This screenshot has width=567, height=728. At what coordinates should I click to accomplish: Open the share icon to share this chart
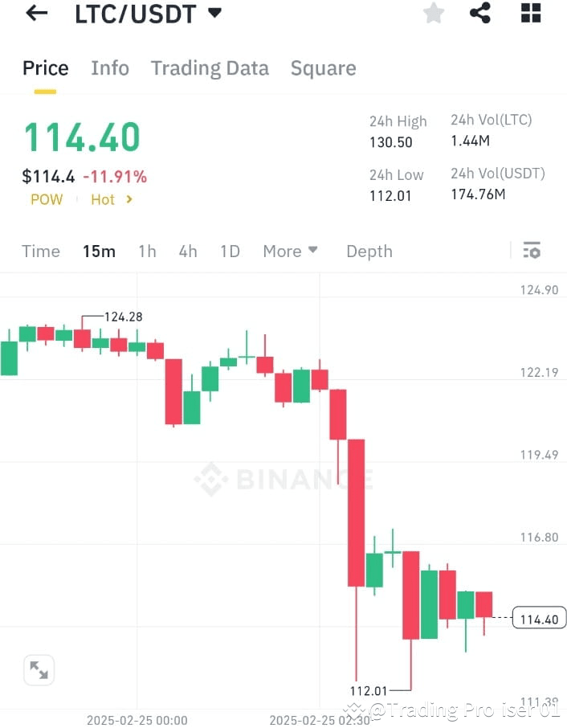pos(480,13)
